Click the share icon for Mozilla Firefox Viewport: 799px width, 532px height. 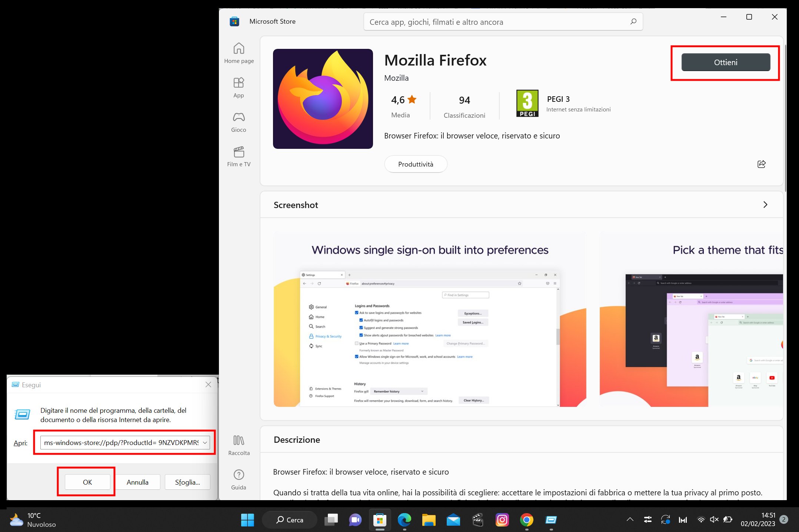coord(761,164)
